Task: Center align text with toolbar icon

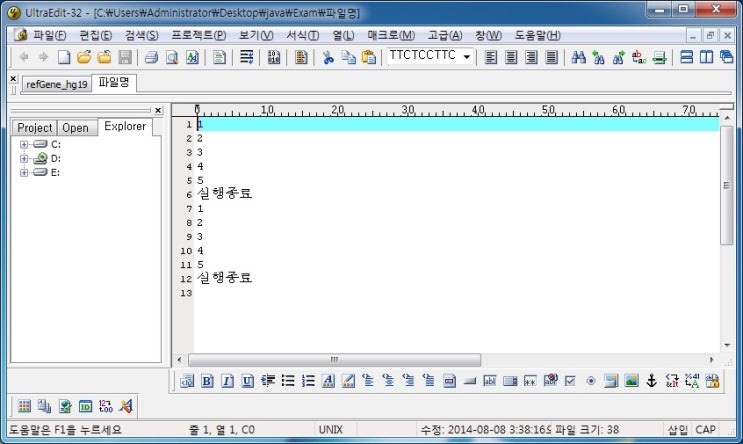Action: [511, 57]
